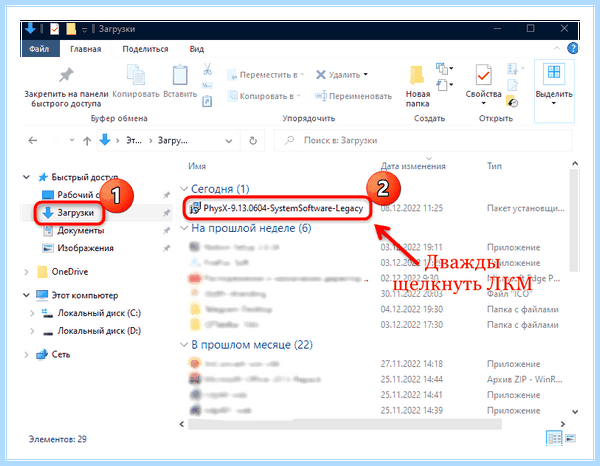The height and width of the screenshot is (466, 600).
Task: Switch to details view icon in status bar
Action: tap(554, 438)
